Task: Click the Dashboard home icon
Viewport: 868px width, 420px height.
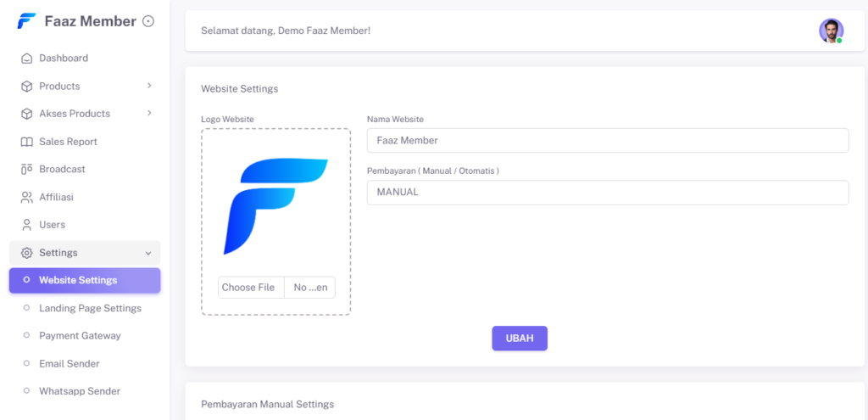Action: 26,59
